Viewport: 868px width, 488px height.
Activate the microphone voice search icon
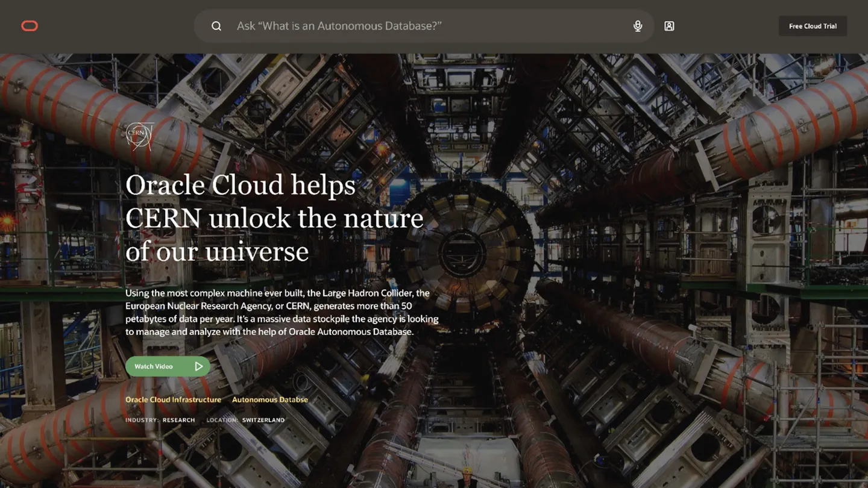[x=638, y=26]
